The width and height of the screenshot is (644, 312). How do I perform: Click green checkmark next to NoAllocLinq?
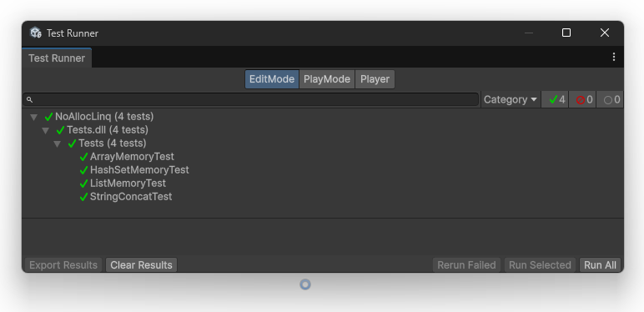pyautogui.click(x=49, y=117)
